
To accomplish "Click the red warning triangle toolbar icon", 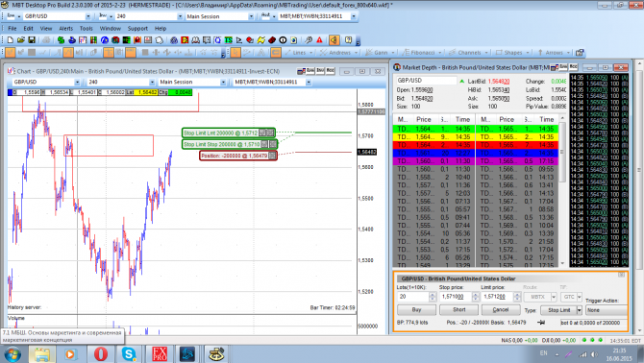I will click(x=319, y=40).
